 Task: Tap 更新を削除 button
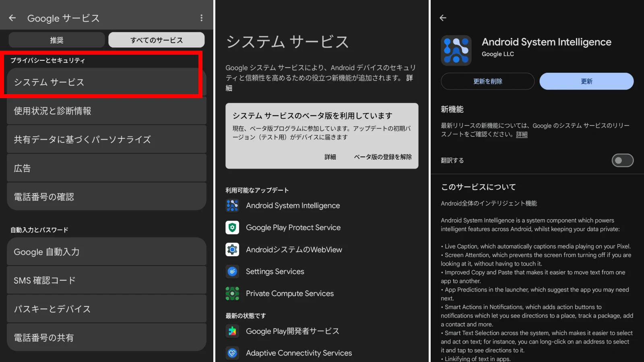(488, 81)
